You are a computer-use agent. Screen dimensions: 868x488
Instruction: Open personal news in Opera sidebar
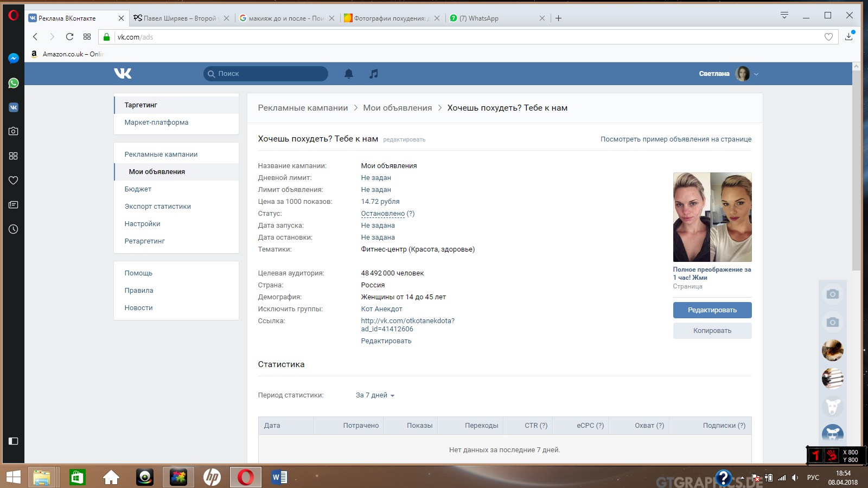coord(14,204)
